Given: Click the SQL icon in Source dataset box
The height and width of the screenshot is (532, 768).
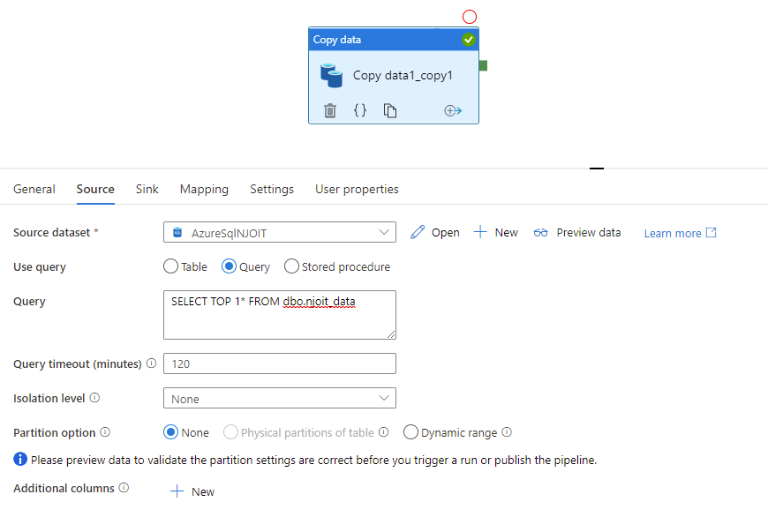Looking at the screenshot, I should 177,232.
